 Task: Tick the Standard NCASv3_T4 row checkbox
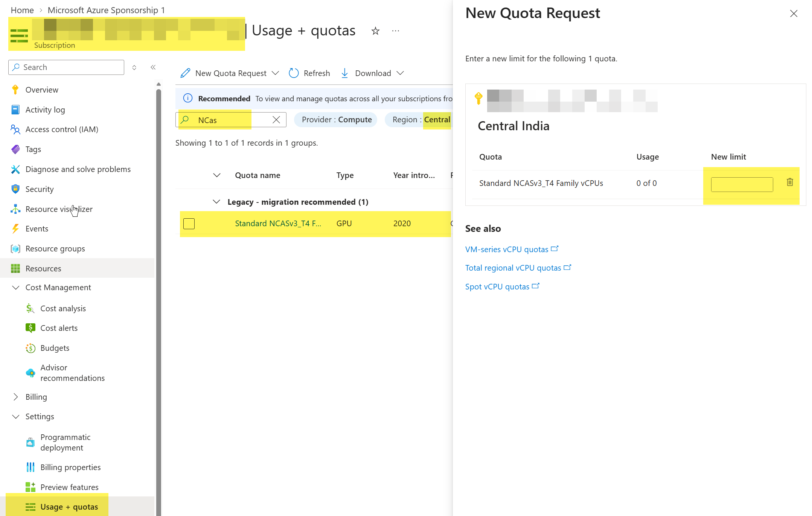189,224
